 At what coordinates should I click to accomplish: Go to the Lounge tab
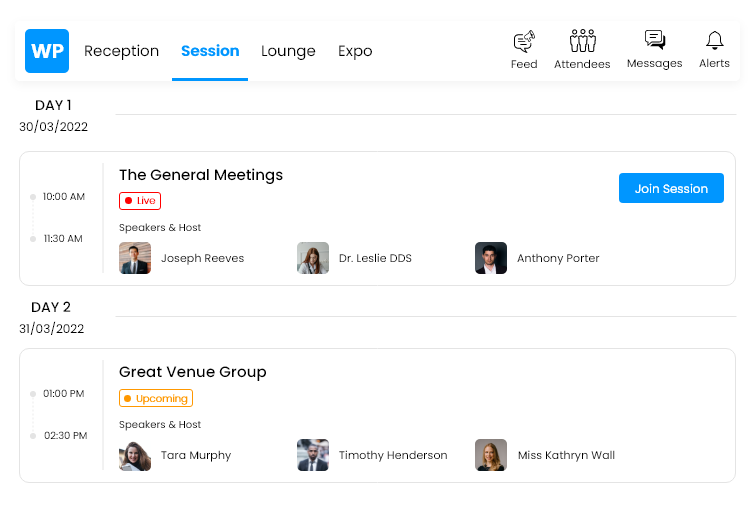288,51
